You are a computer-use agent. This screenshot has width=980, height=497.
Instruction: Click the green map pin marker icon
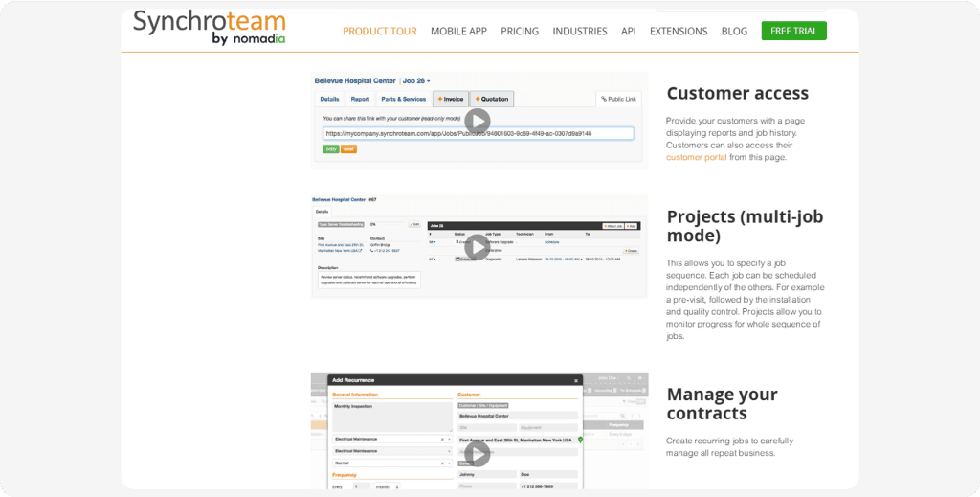pos(581,440)
